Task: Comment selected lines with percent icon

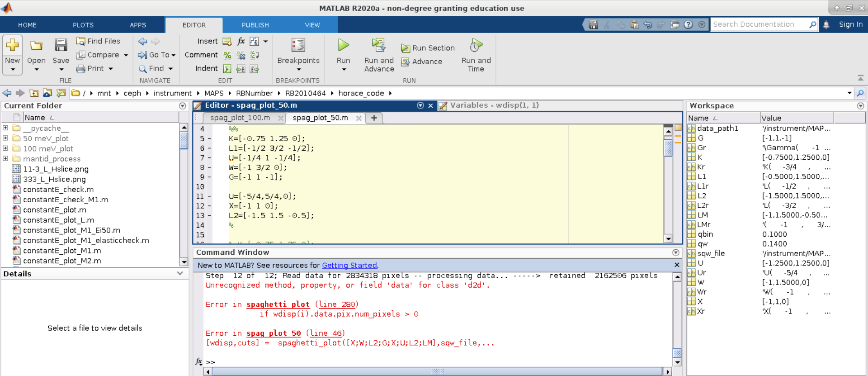Action: click(x=227, y=55)
